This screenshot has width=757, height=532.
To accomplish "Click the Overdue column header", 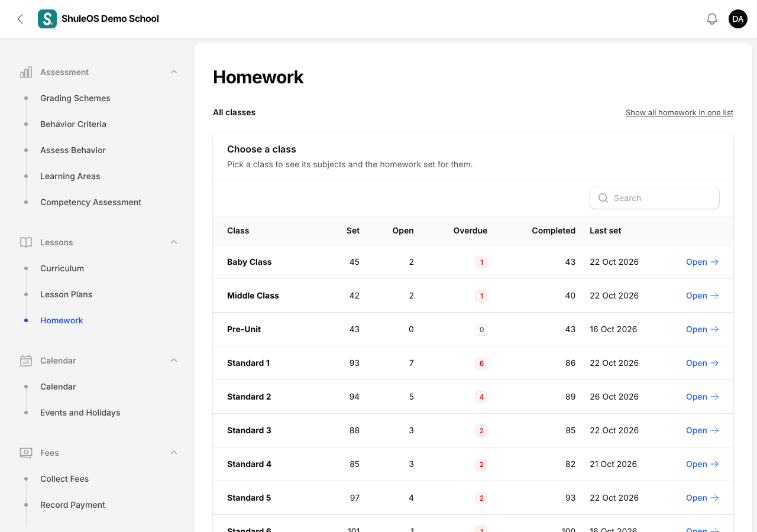I will click(x=470, y=231).
